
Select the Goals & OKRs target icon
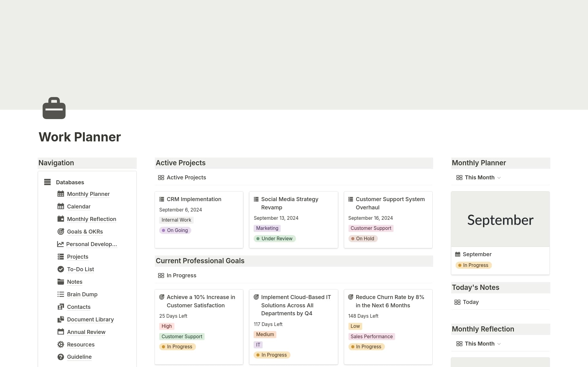(61, 231)
